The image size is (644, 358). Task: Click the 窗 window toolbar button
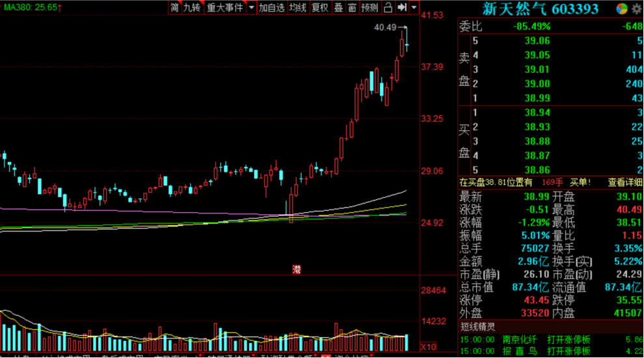tap(352, 7)
